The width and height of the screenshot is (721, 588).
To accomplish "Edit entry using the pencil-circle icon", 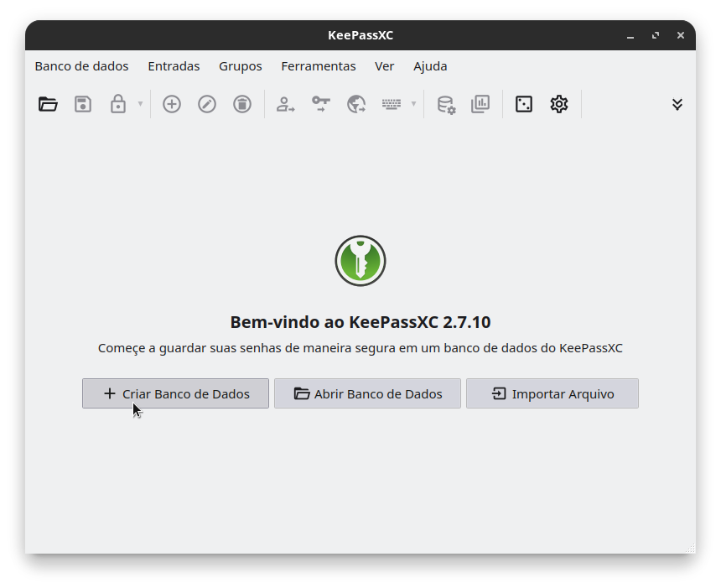I will [x=207, y=105].
